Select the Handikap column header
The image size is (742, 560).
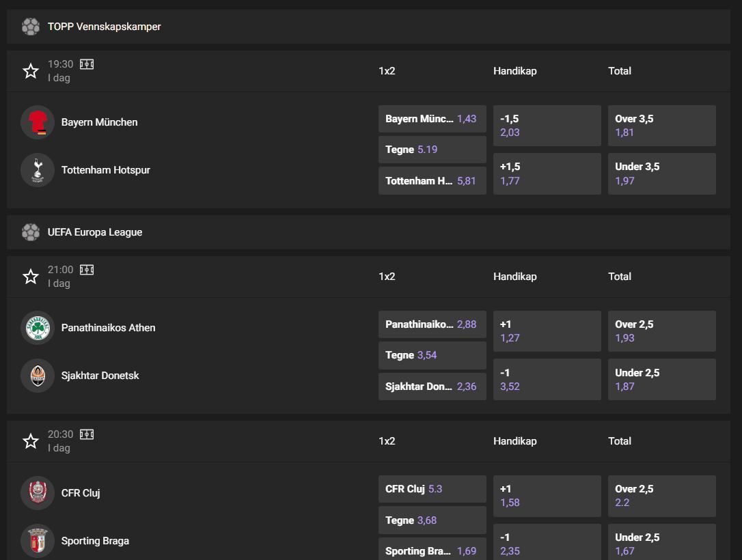pyautogui.click(x=514, y=71)
